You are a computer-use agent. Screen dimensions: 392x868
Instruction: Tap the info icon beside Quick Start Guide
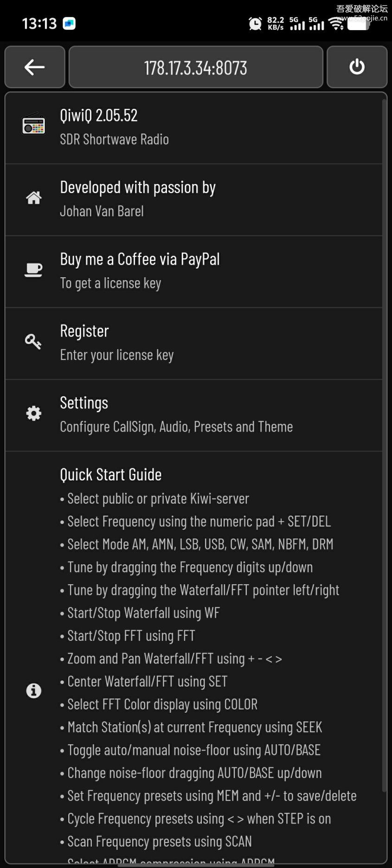point(34,690)
